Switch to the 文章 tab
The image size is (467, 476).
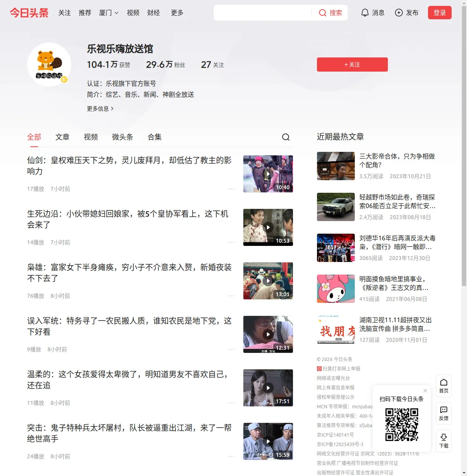point(63,137)
